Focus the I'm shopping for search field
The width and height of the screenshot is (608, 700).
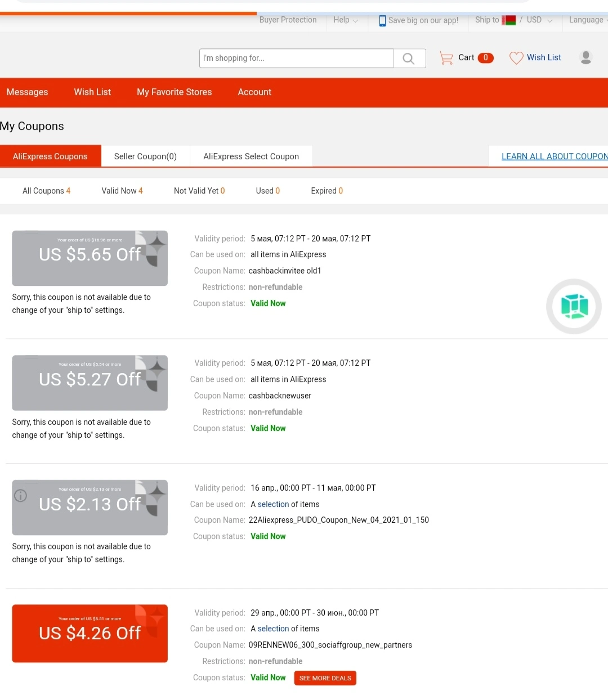[296, 59]
